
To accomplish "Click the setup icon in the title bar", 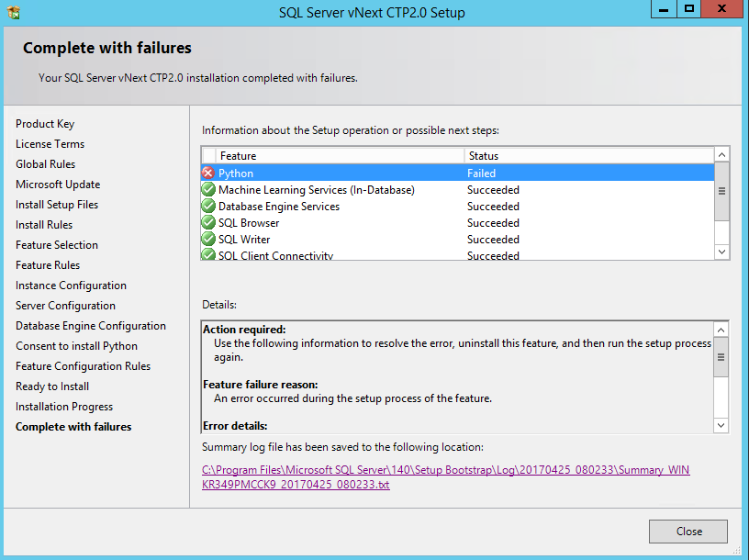I will point(14,12).
